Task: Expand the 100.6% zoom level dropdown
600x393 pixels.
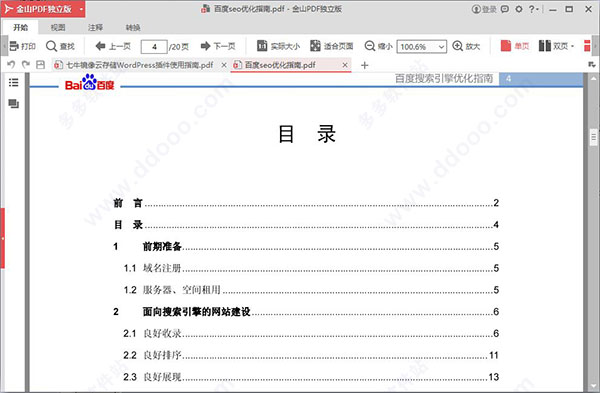Action: (441, 47)
